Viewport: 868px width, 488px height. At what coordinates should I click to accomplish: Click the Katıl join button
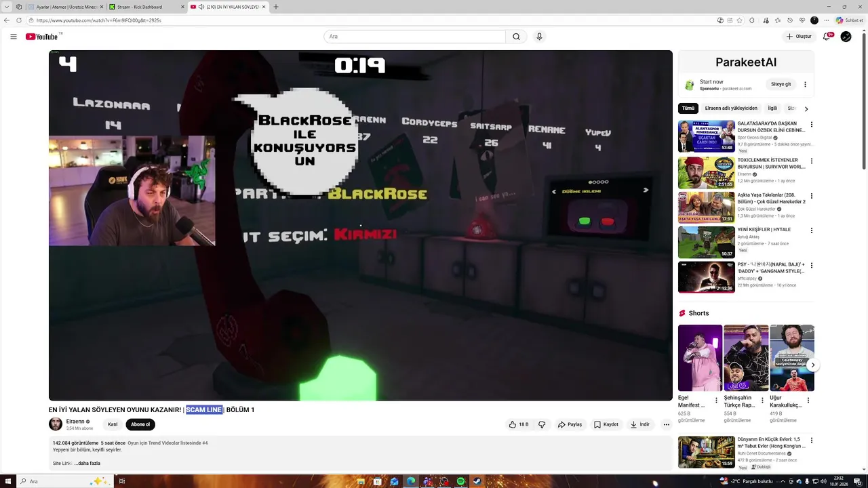point(113,424)
